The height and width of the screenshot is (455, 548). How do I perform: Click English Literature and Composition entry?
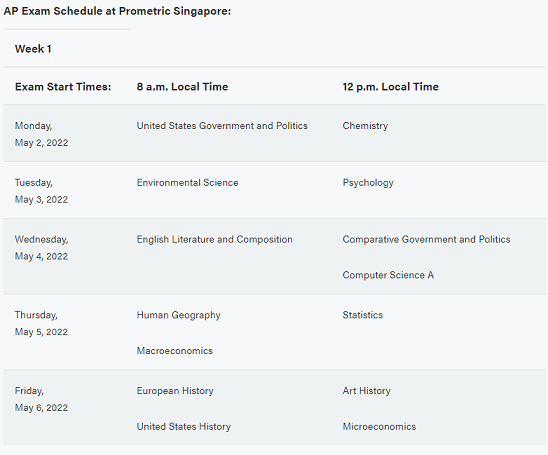tap(215, 240)
